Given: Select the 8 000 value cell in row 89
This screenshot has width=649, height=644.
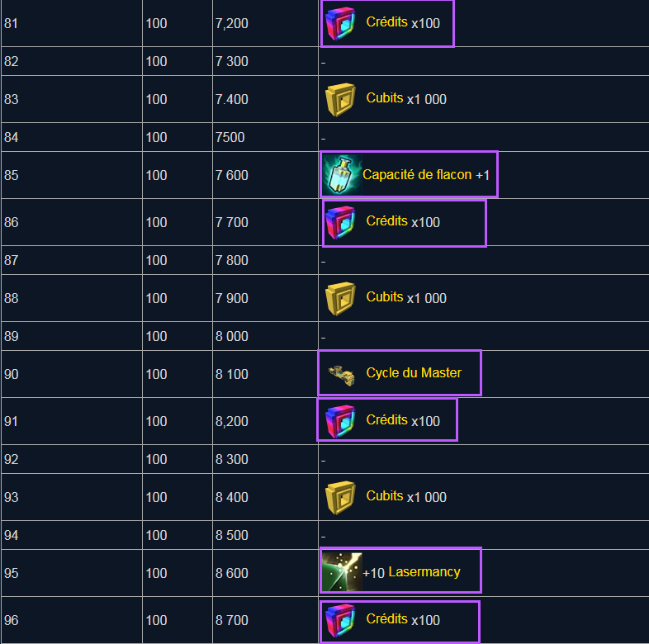Looking at the screenshot, I should coord(232,337).
